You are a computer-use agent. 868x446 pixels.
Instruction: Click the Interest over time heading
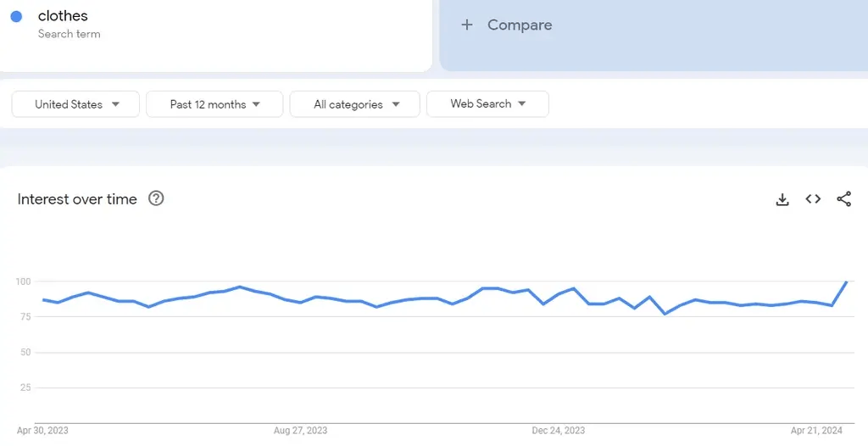(77, 199)
